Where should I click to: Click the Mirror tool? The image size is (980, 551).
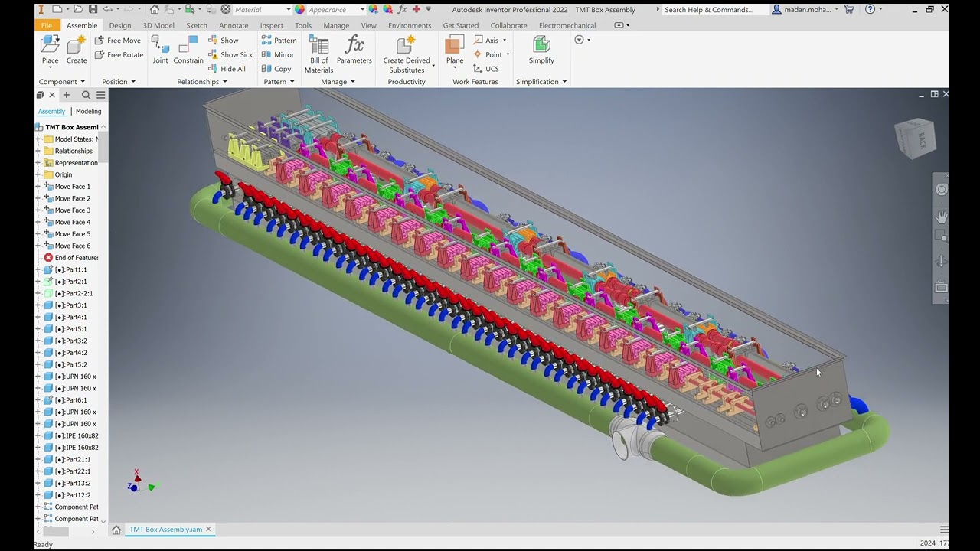pyautogui.click(x=277, y=55)
